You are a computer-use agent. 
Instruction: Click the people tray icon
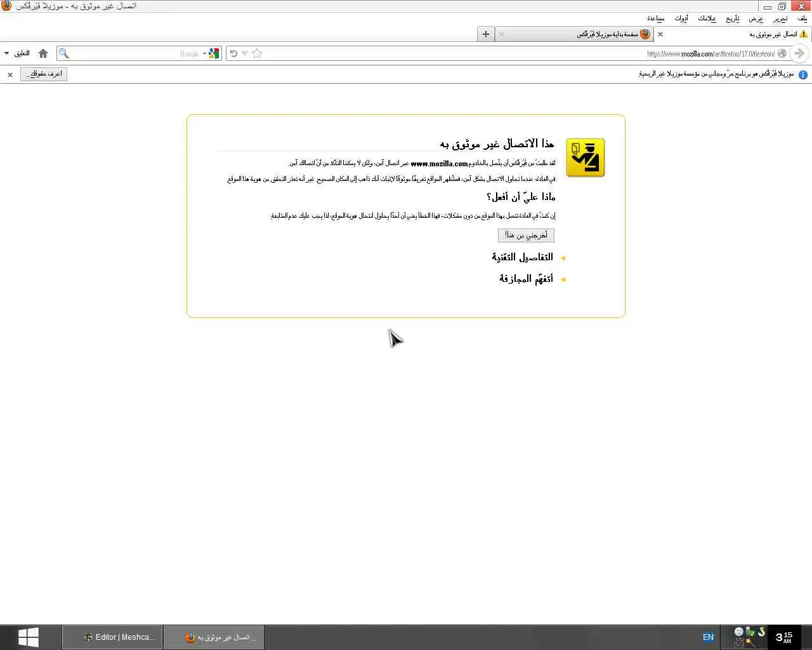(738, 643)
